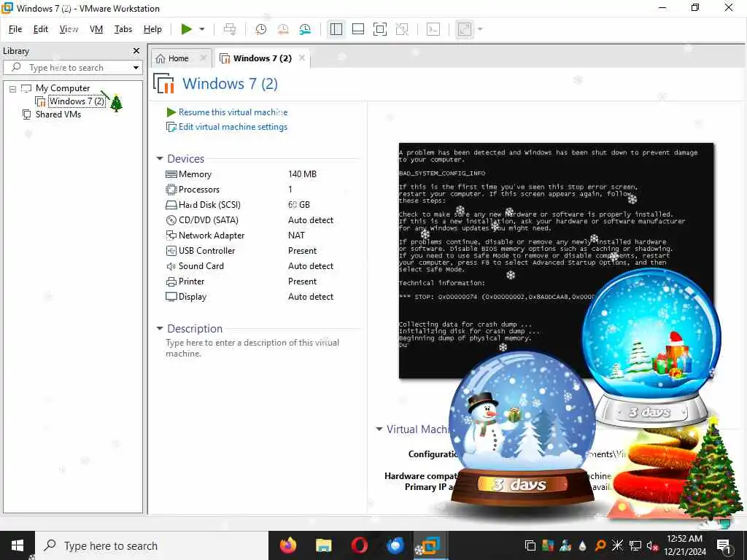Click the CD/DVD (SATA) device entry

pyautogui.click(x=208, y=220)
